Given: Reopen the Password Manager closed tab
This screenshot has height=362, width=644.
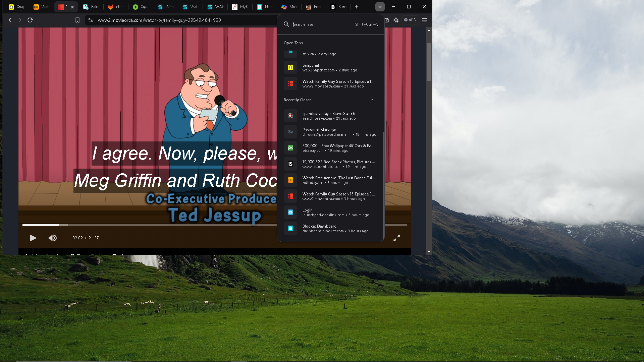Looking at the screenshot, I should click(x=330, y=132).
